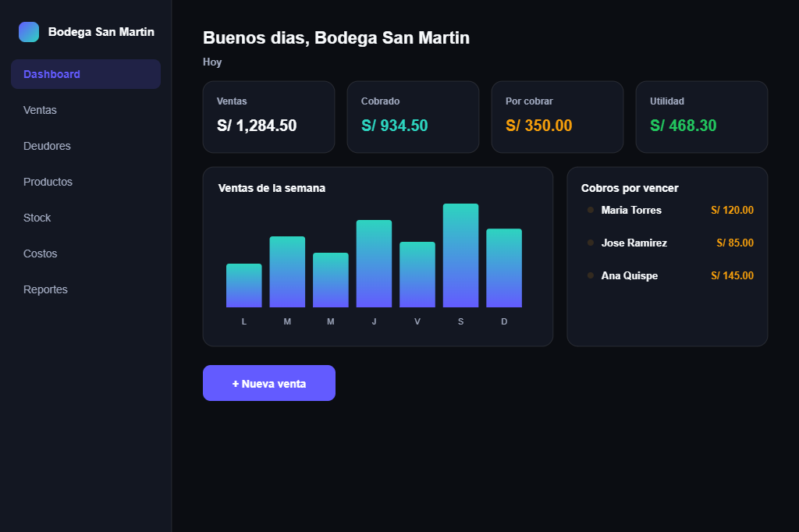Viewport: 799px width, 532px height.
Task: Click the Buenos dias greeting heading
Action: 336,37
